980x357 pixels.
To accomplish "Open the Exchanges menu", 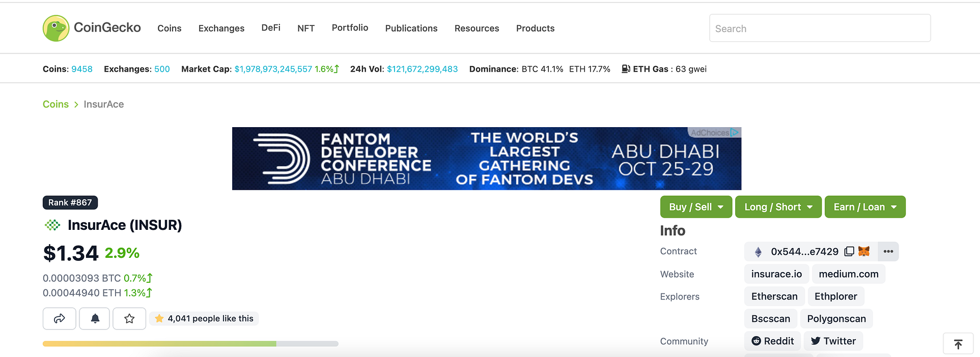I will [221, 28].
